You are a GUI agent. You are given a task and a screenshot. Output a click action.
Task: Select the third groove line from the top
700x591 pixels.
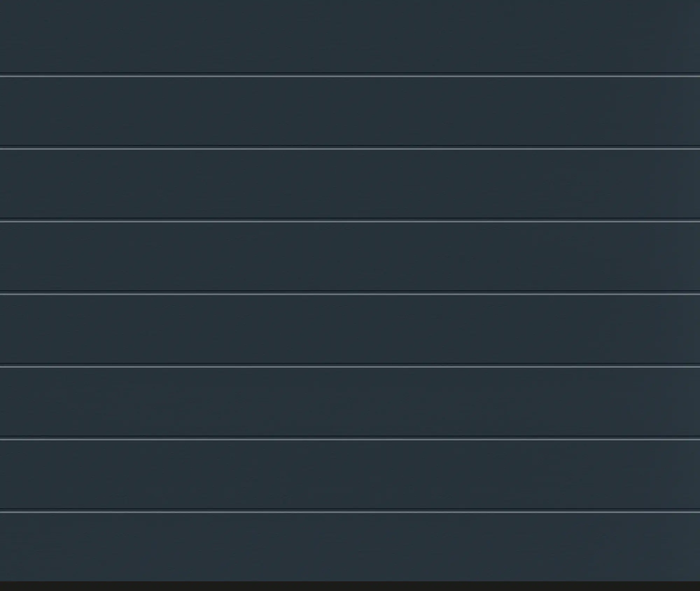[x=350, y=221]
